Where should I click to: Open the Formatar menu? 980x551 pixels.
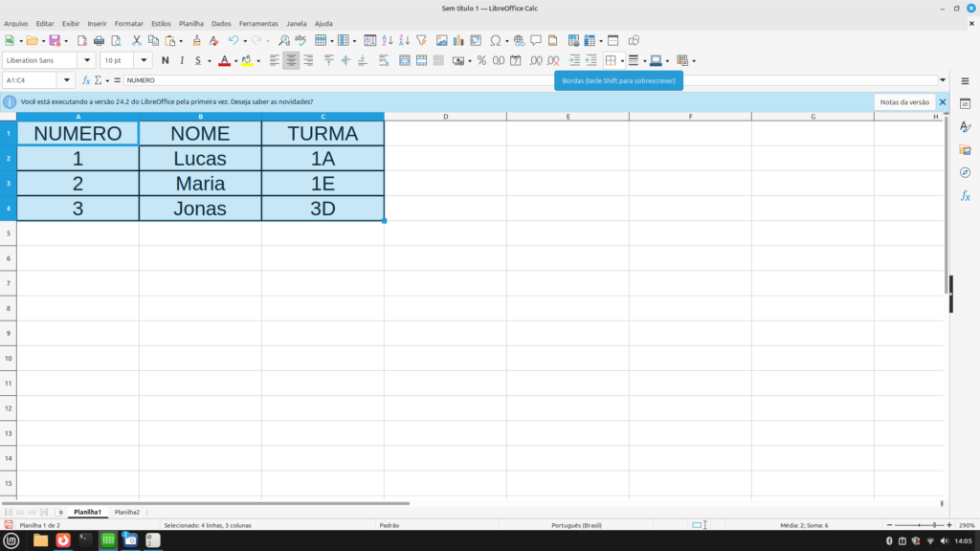[x=128, y=23]
